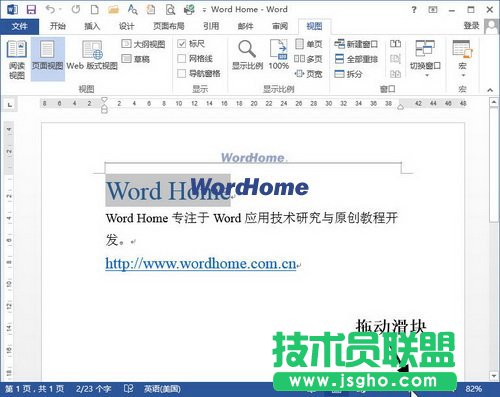Uncheck the Ruler (标尺) checkbox
The image size is (500, 397).
[182, 44]
